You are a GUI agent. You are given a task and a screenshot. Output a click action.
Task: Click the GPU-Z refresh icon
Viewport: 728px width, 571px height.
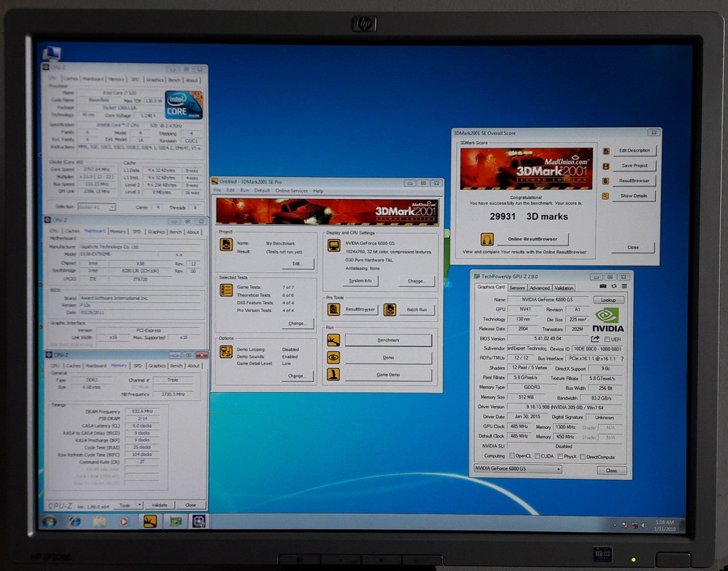[x=614, y=286]
